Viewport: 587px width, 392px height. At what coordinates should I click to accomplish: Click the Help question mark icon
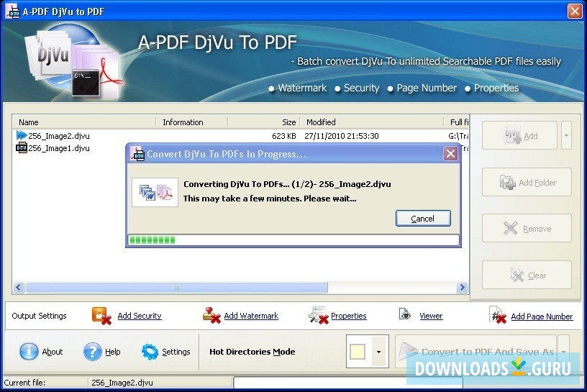point(93,352)
